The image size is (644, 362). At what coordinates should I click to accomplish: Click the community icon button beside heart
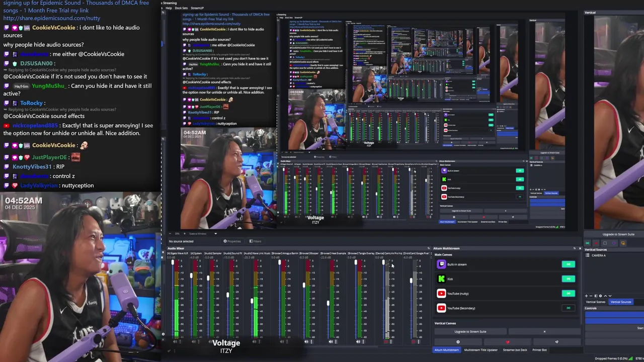point(556,342)
